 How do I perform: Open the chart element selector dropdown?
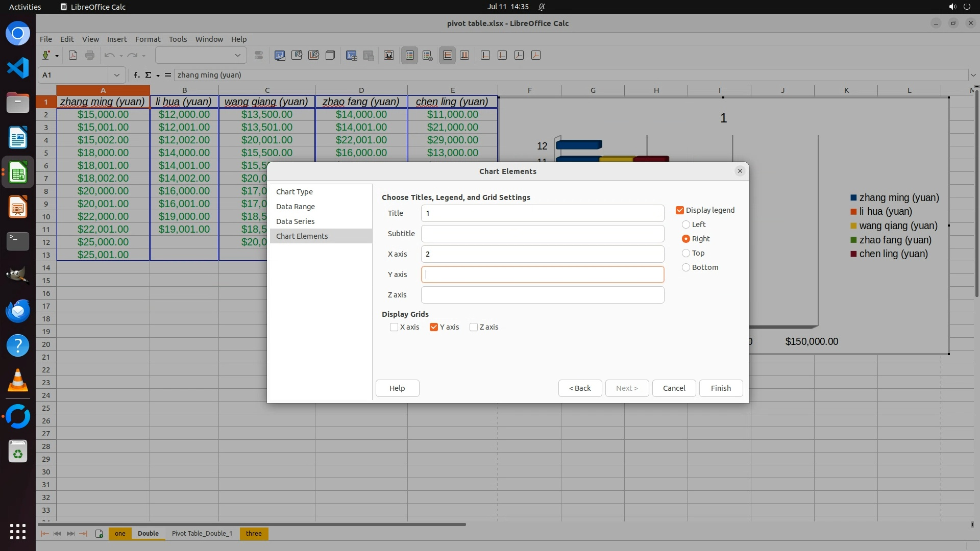(x=237, y=56)
